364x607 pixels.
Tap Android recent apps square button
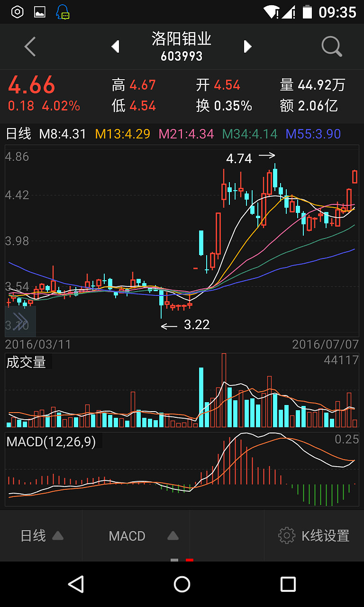(x=288, y=584)
